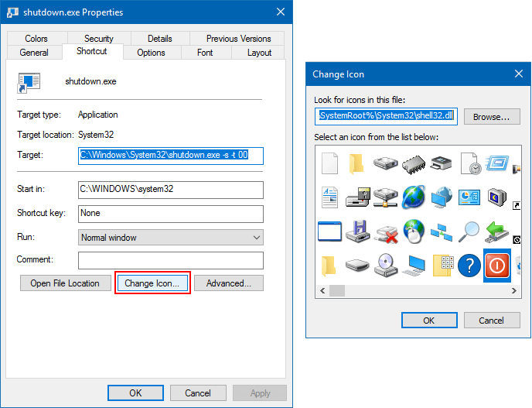Click the shell32.dll icon file path field
Image resolution: width=532 pixels, height=408 pixels.
coord(386,117)
